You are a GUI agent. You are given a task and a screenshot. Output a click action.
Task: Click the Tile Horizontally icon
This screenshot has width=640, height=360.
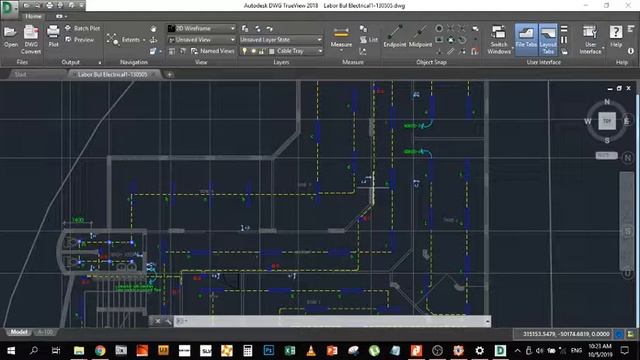pyautogui.click(x=564, y=28)
